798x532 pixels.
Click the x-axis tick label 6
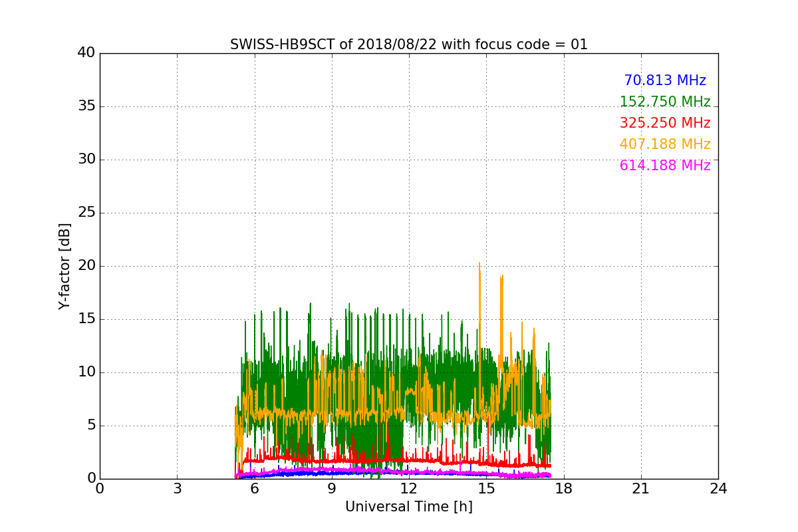click(254, 489)
